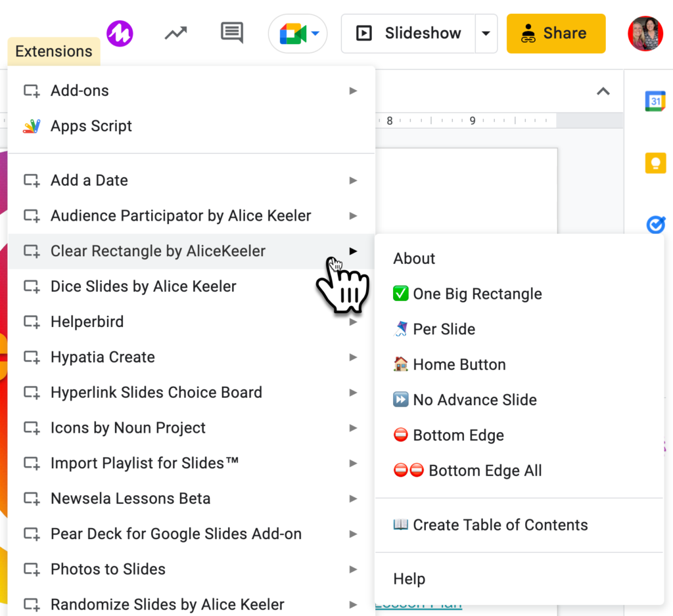Expand the Photos to Slides submenu arrow

coord(353,569)
